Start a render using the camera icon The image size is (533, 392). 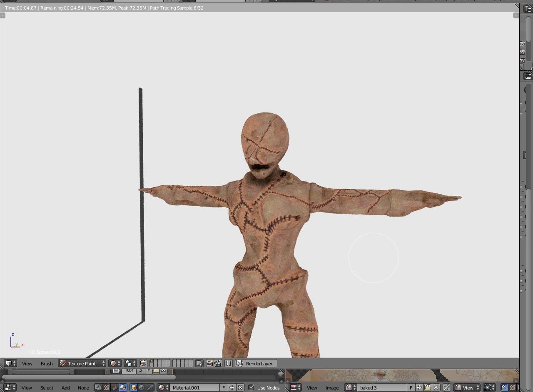209,363
